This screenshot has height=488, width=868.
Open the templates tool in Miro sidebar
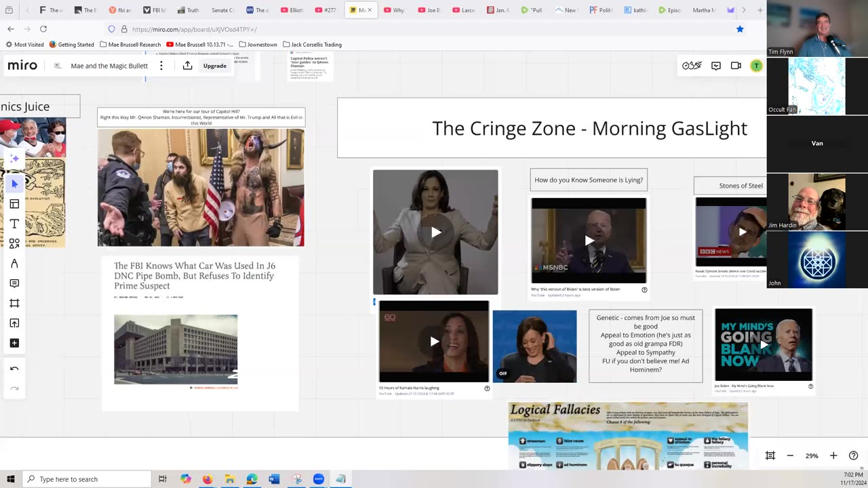14,203
